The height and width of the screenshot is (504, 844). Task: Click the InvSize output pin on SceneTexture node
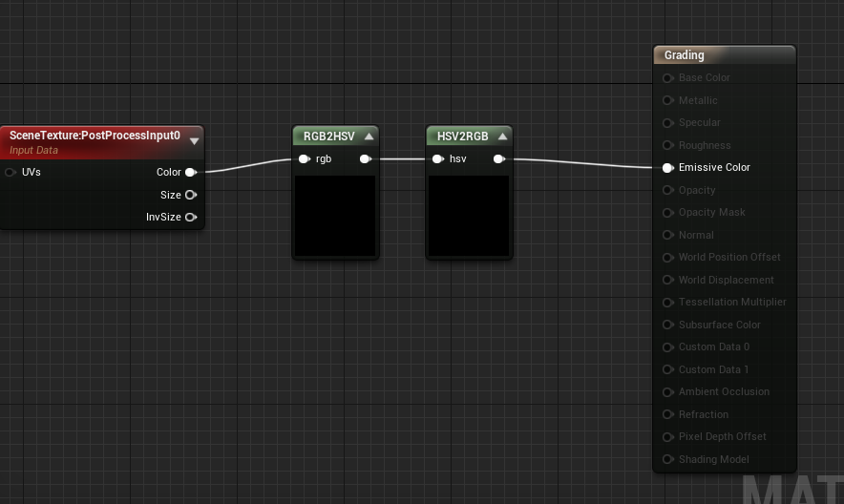pyautogui.click(x=191, y=218)
